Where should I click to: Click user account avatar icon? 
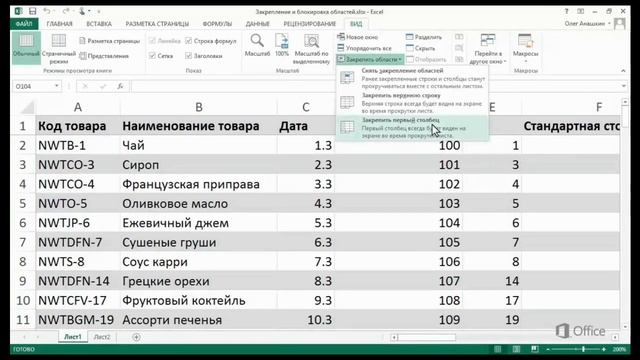coord(620,24)
